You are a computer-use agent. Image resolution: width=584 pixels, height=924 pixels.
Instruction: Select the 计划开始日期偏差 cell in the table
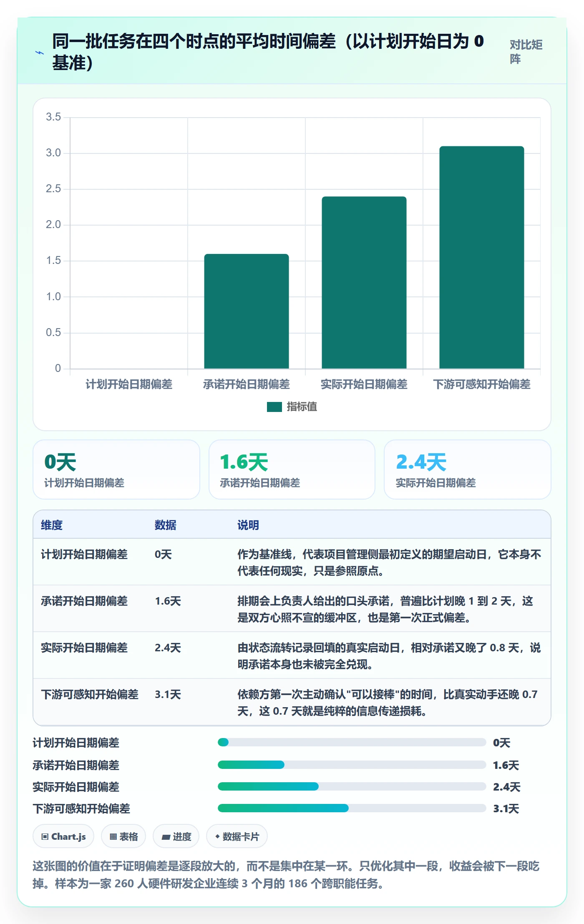[x=84, y=555]
